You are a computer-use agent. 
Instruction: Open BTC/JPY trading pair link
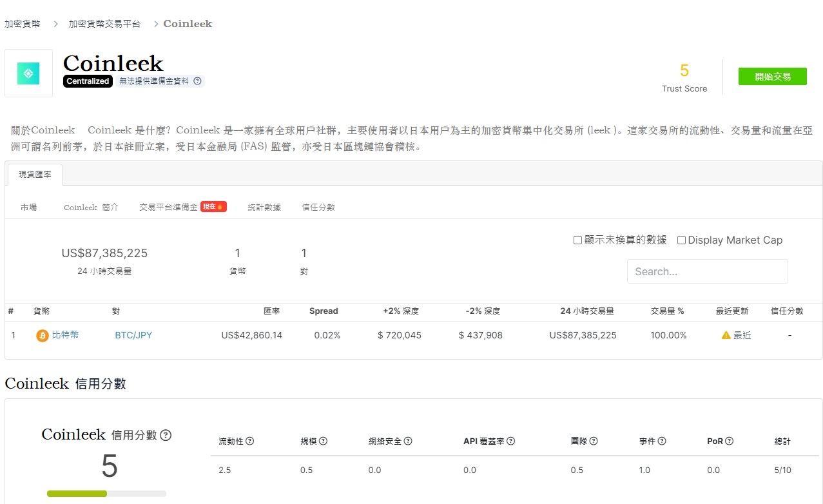(133, 335)
